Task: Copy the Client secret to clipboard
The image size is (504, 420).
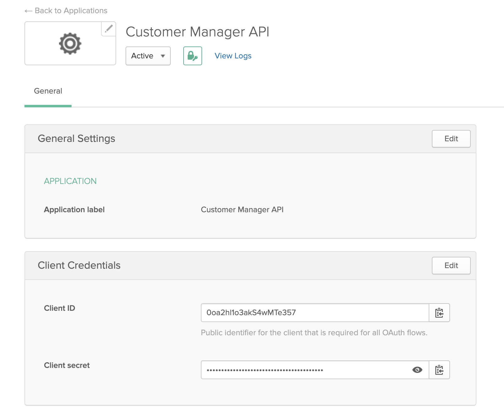Action: click(439, 370)
